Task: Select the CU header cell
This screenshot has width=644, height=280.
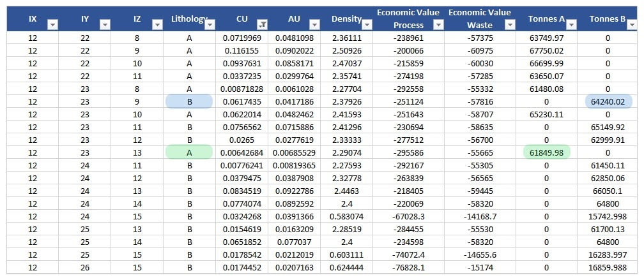Action: (241, 19)
